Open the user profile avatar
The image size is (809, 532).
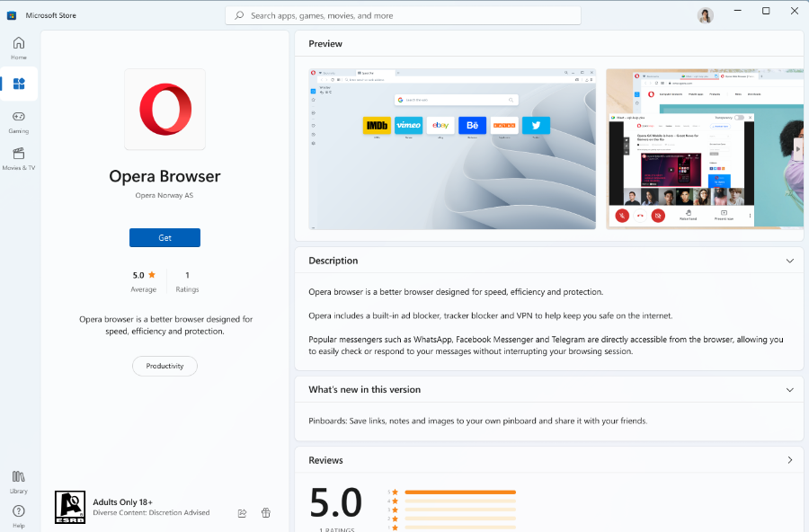(x=706, y=15)
